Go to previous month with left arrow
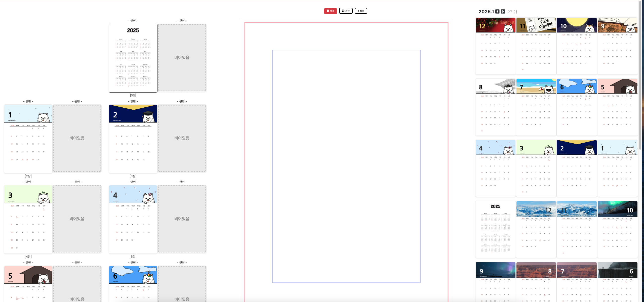 497,12
